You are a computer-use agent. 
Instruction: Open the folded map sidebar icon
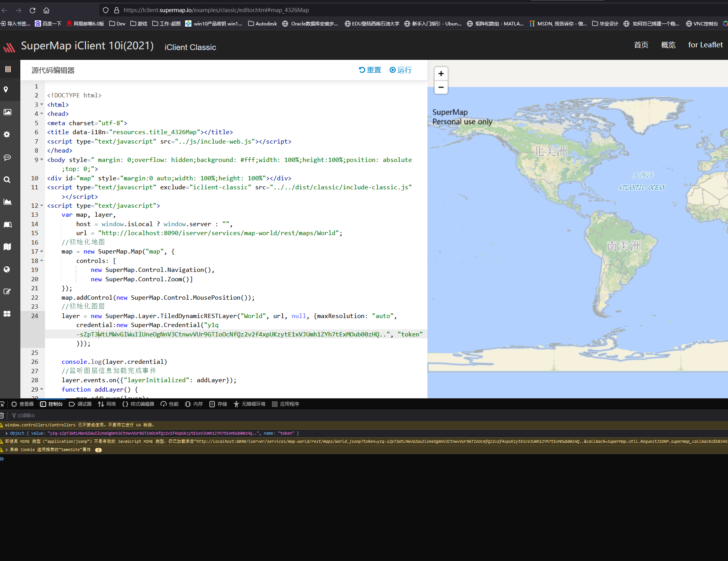click(7, 247)
